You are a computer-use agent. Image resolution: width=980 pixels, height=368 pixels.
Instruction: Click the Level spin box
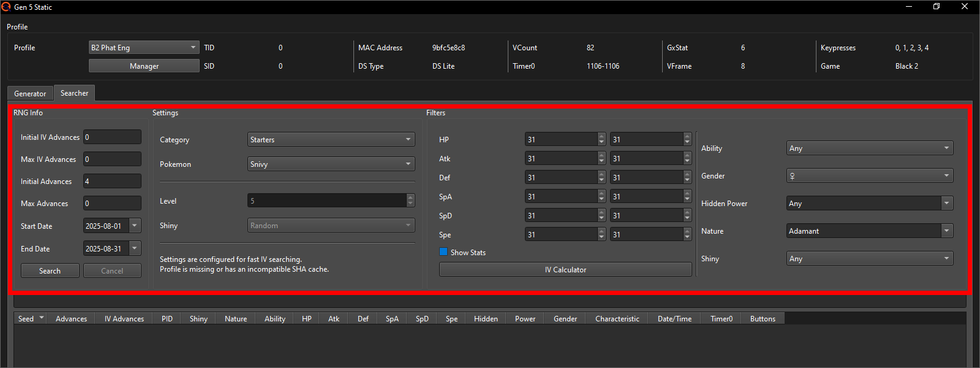(x=331, y=201)
